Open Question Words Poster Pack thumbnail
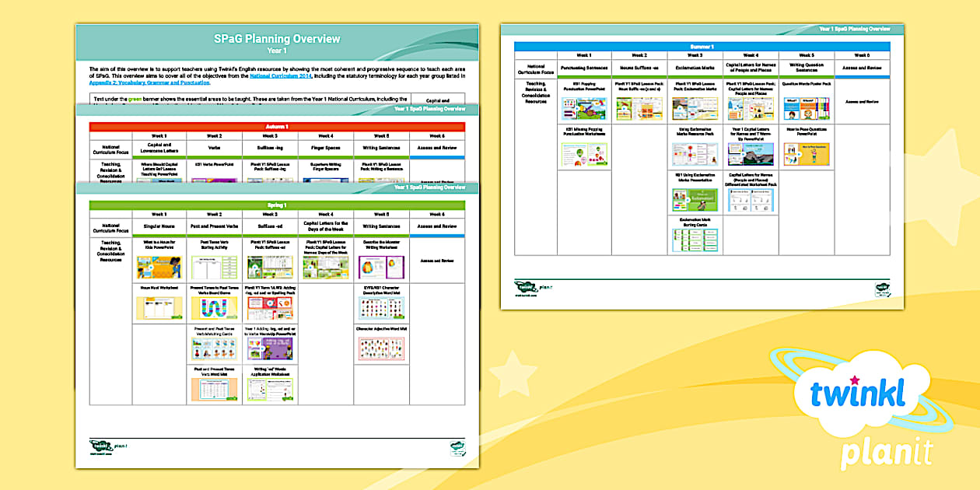 click(807, 108)
